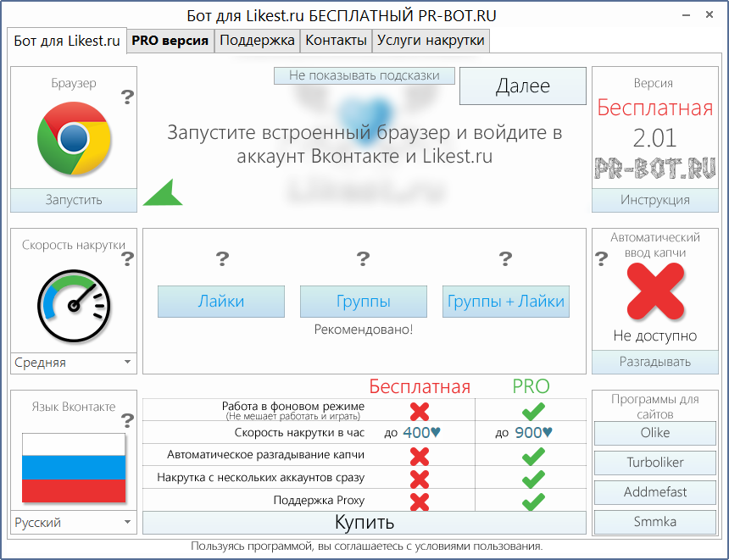This screenshot has width=729, height=560.
Task: Launch browser with Запустить button
Action: pyautogui.click(x=74, y=200)
